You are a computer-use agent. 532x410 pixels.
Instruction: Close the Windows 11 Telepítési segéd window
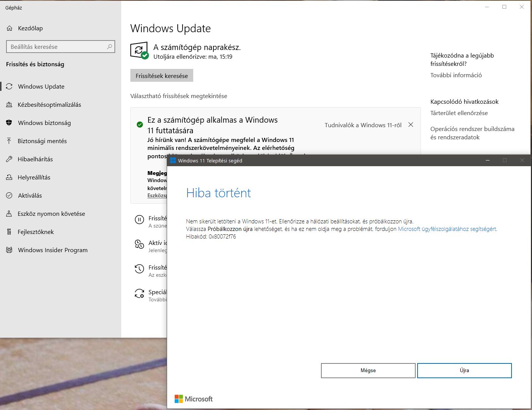tap(522, 161)
